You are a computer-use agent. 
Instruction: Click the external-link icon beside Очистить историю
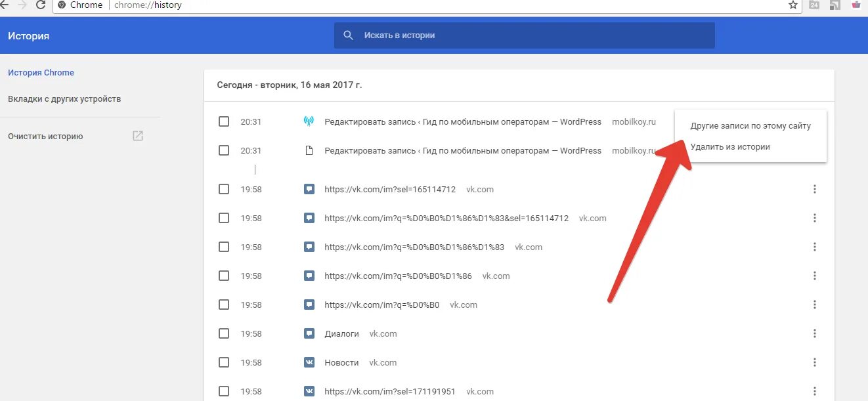(138, 136)
